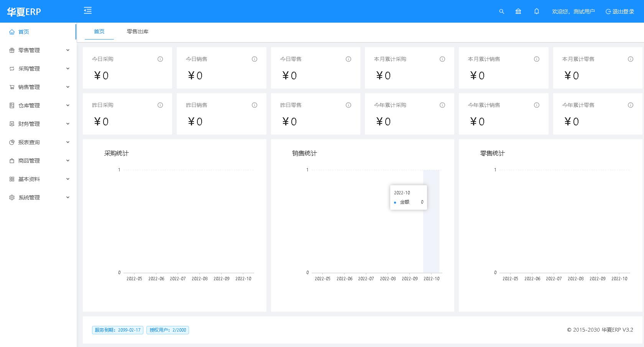This screenshot has width=644, height=347.
Task: Click the info icon on 今日采购 card
Action: (160, 59)
